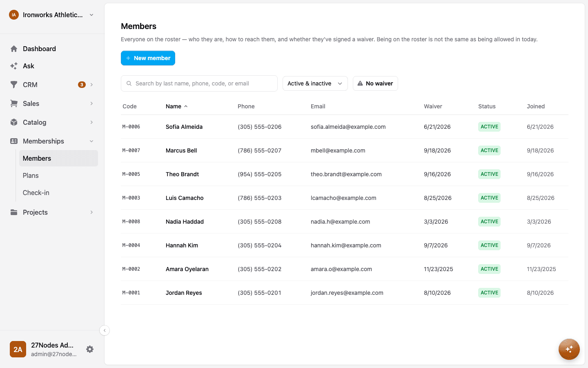The width and height of the screenshot is (588, 368).
Task: Toggle the Name column sort arrow
Action: click(x=186, y=106)
